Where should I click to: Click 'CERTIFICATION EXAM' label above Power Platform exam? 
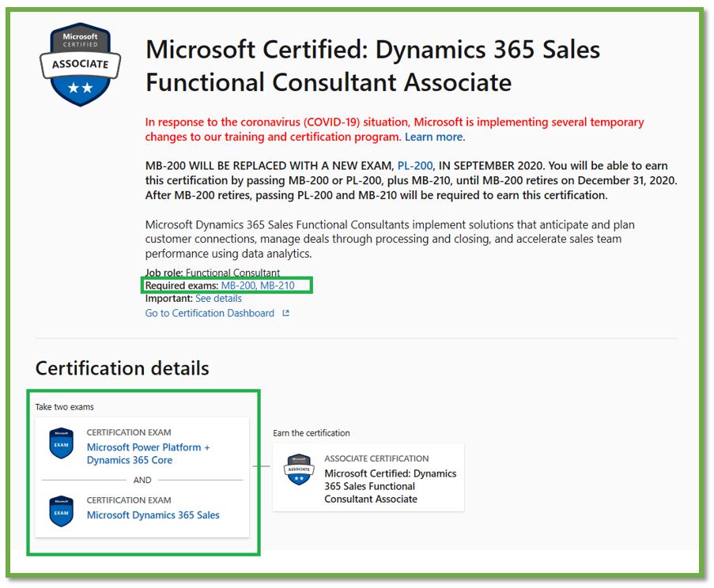coord(129,432)
